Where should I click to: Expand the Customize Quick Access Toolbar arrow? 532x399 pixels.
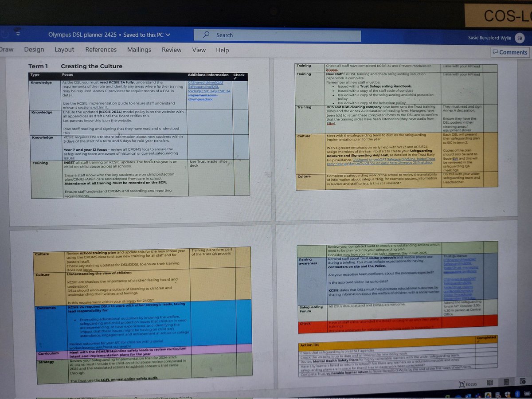click(17, 34)
